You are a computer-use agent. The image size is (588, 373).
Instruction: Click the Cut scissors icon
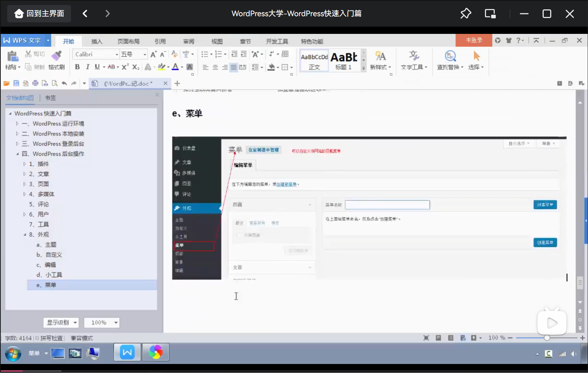(x=28, y=54)
